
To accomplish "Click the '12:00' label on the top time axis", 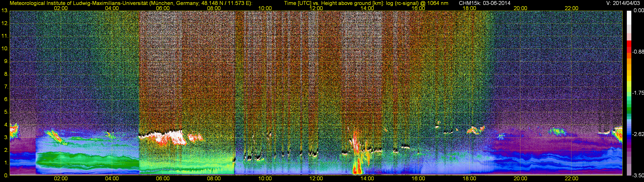I will [x=316, y=8].
